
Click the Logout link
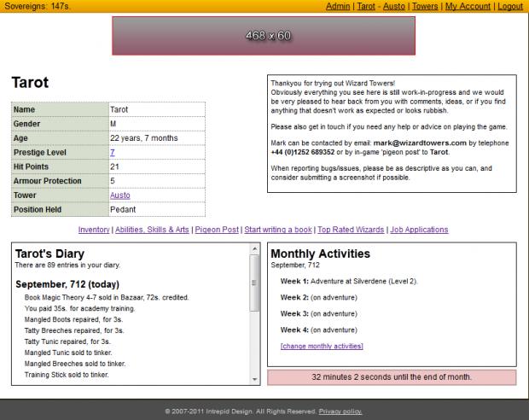(x=509, y=6)
